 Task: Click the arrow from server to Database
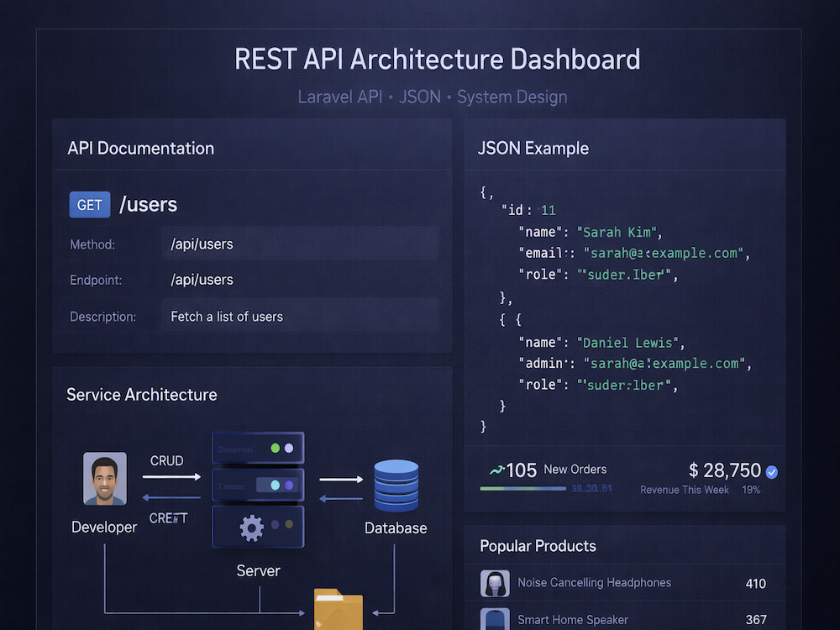[341, 479]
